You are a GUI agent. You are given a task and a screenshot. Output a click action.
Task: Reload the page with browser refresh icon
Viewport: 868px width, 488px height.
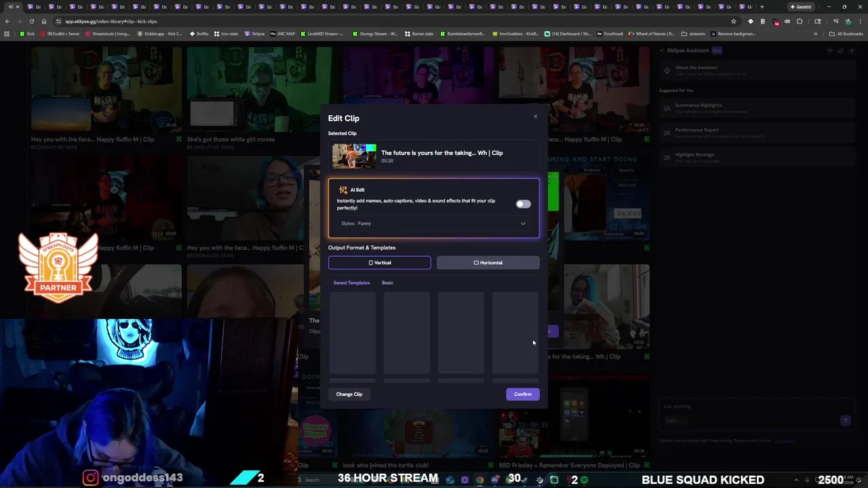(31, 21)
